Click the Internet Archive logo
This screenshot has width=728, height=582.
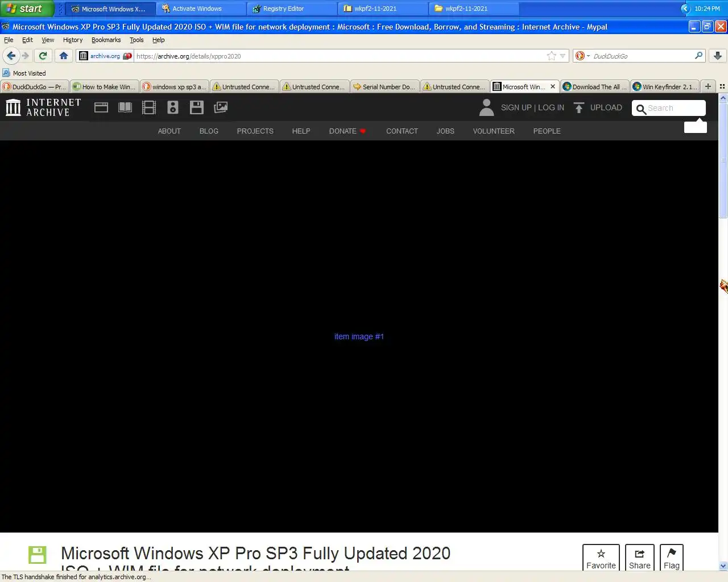pyautogui.click(x=43, y=107)
